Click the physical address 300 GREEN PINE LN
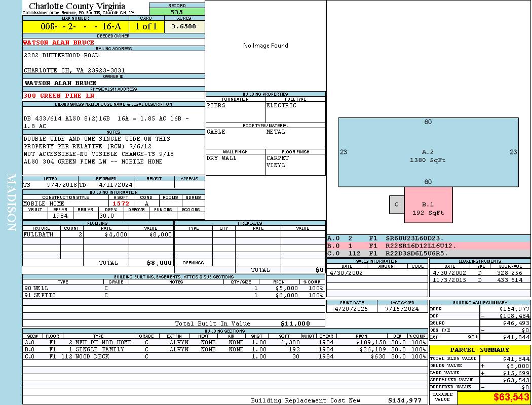 click(59, 96)
